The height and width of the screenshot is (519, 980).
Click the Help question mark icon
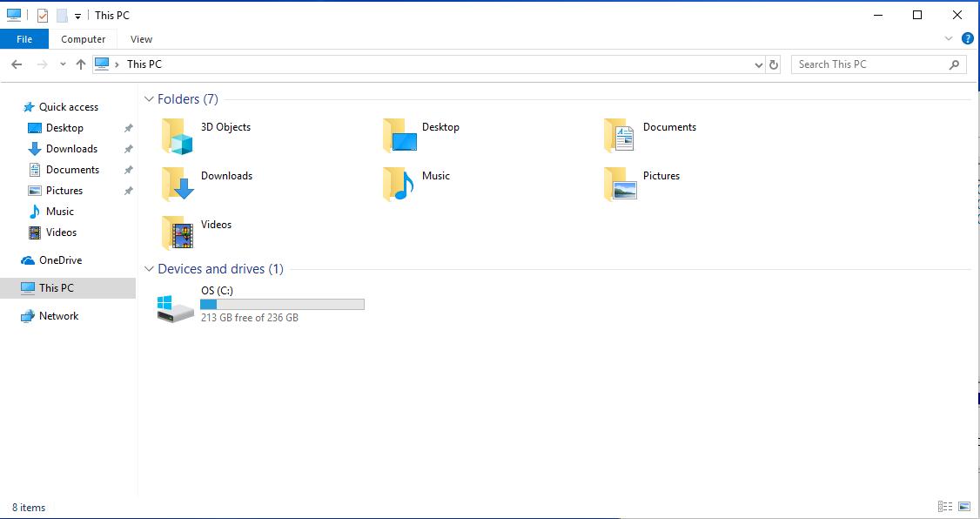coord(967,39)
